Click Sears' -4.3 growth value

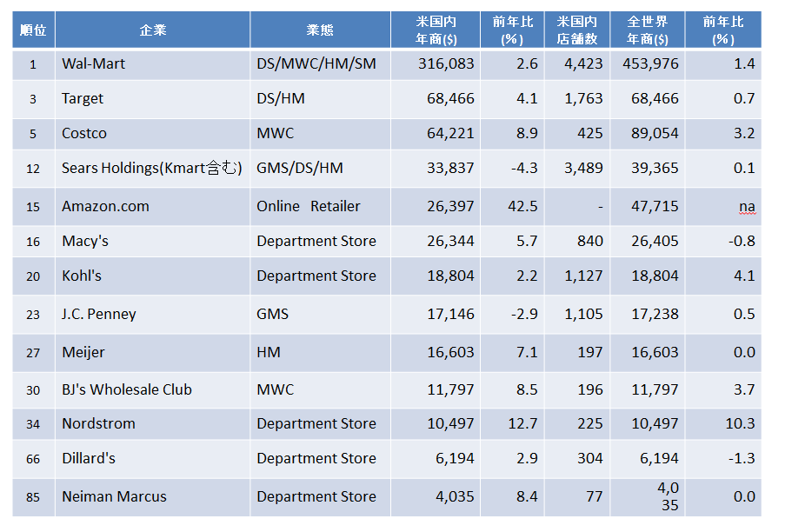524,168
